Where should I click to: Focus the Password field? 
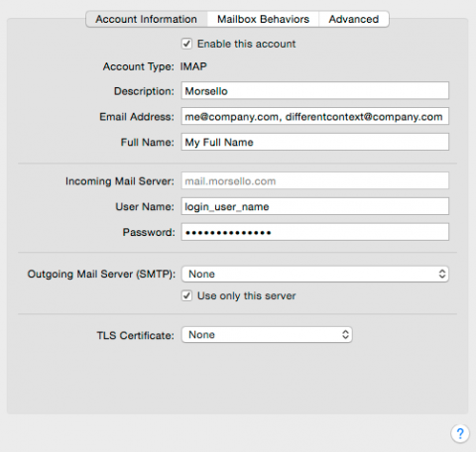tap(315, 232)
